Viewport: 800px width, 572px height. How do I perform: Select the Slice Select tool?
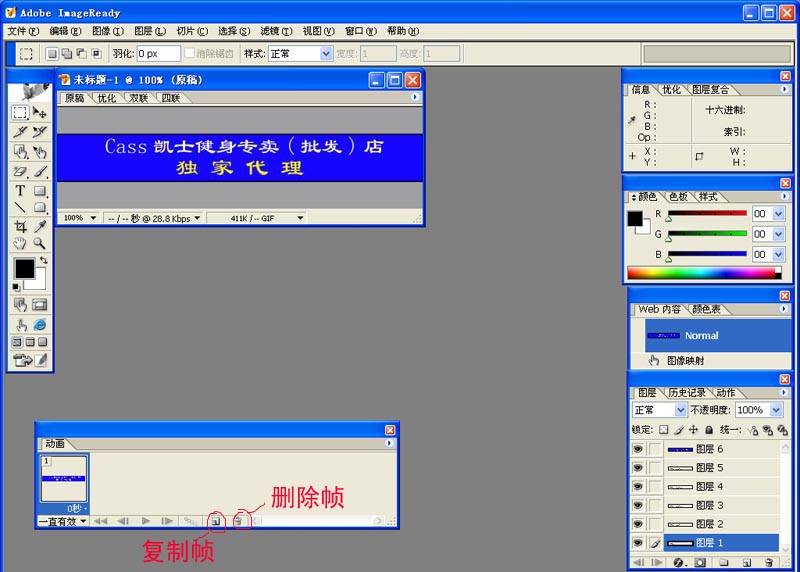pyautogui.click(x=40, y=132)
